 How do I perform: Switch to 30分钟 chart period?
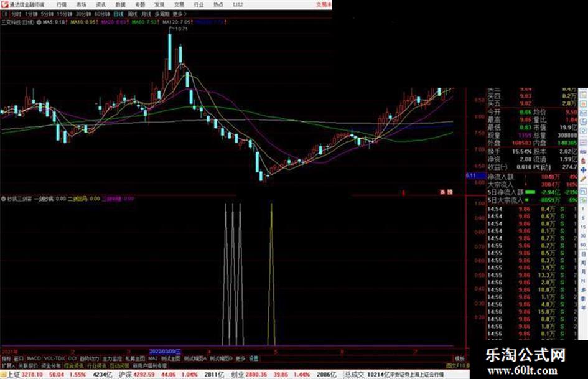[x=83, y=14]
